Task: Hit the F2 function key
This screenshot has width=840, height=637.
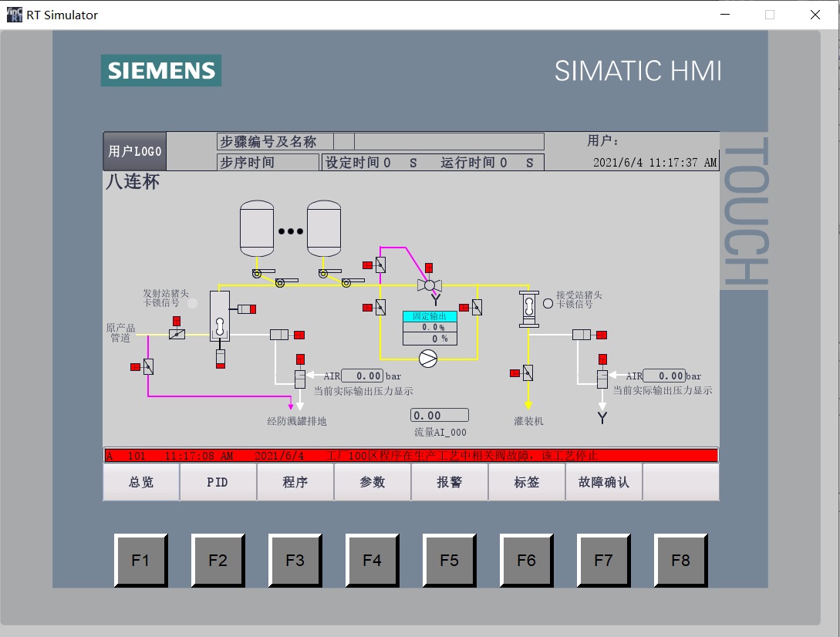Action: [x=218, y=561]
